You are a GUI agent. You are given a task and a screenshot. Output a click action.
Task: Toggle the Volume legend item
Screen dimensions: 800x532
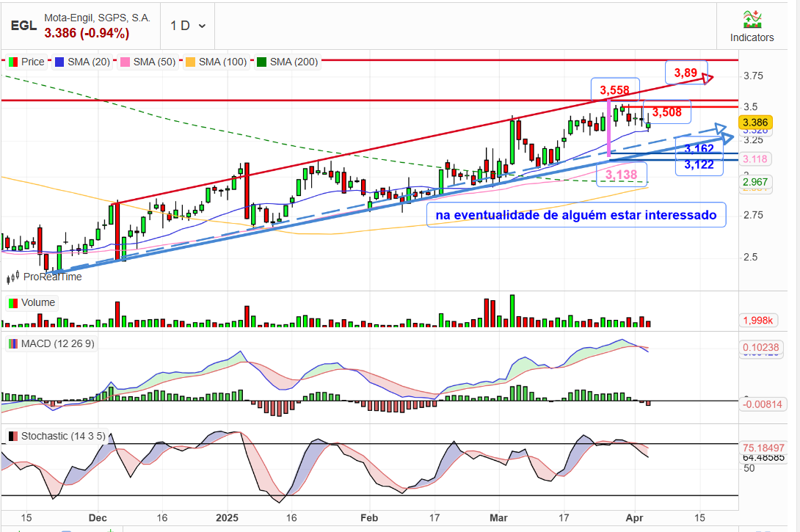32,302
